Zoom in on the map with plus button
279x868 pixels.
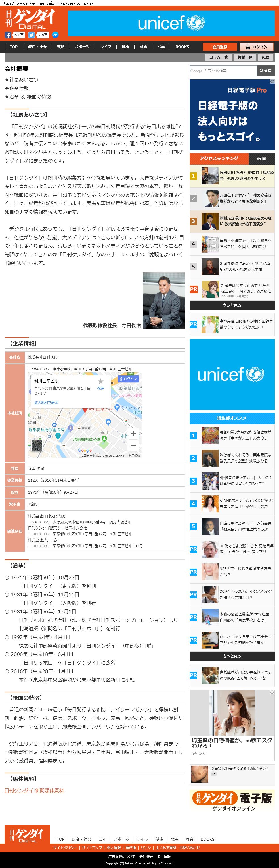pyautogui.click(x=133, y=433)
